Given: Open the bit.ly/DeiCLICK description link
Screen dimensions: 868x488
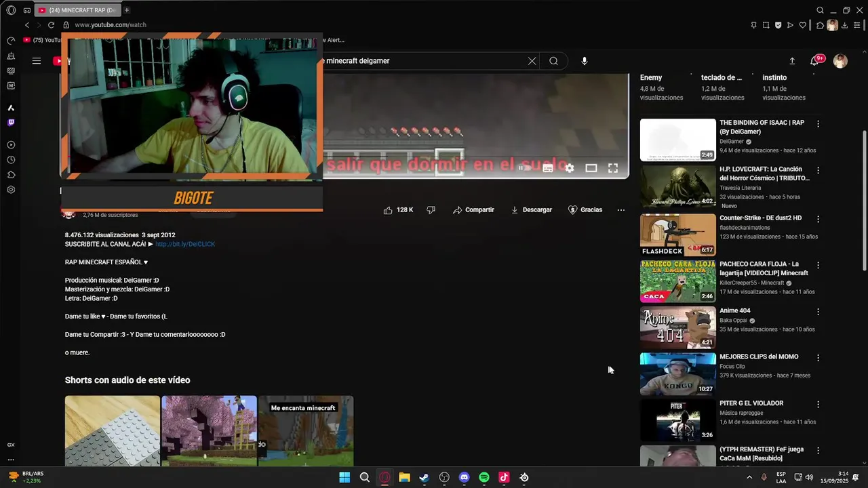Looking at the screenshot, I should click(185, 244).
